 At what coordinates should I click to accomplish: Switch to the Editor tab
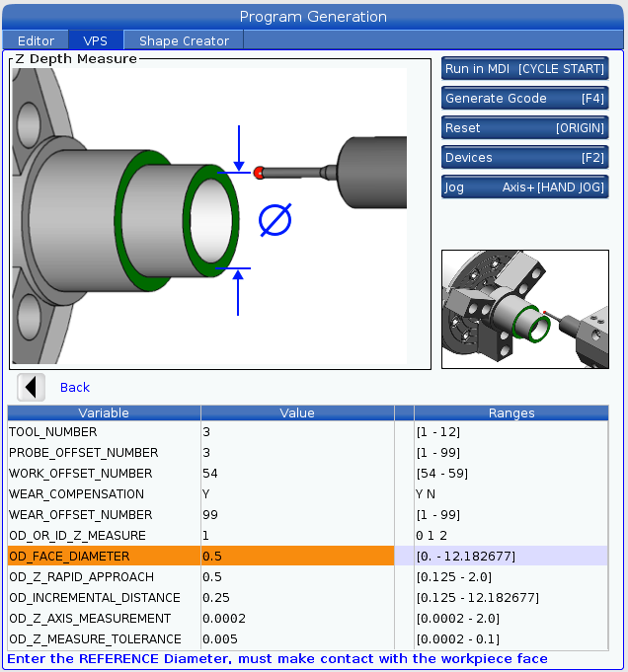(x=36, y=40)
